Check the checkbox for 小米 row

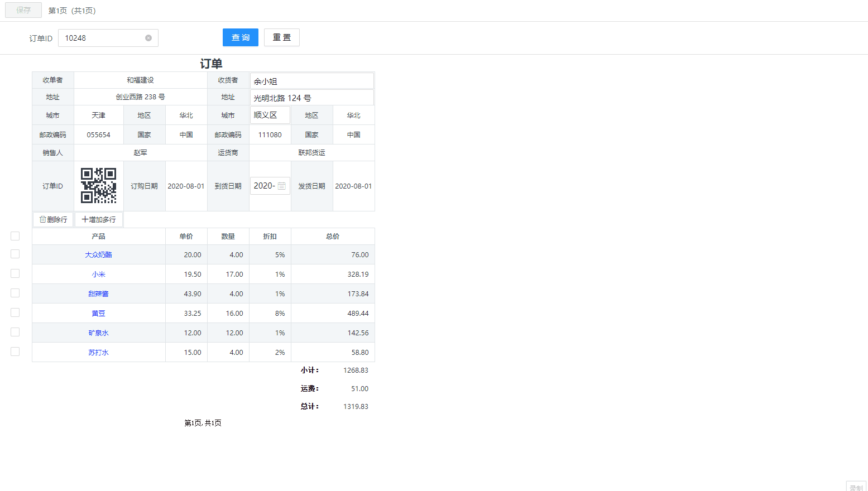pyautogui.click(x=15, y=273)
